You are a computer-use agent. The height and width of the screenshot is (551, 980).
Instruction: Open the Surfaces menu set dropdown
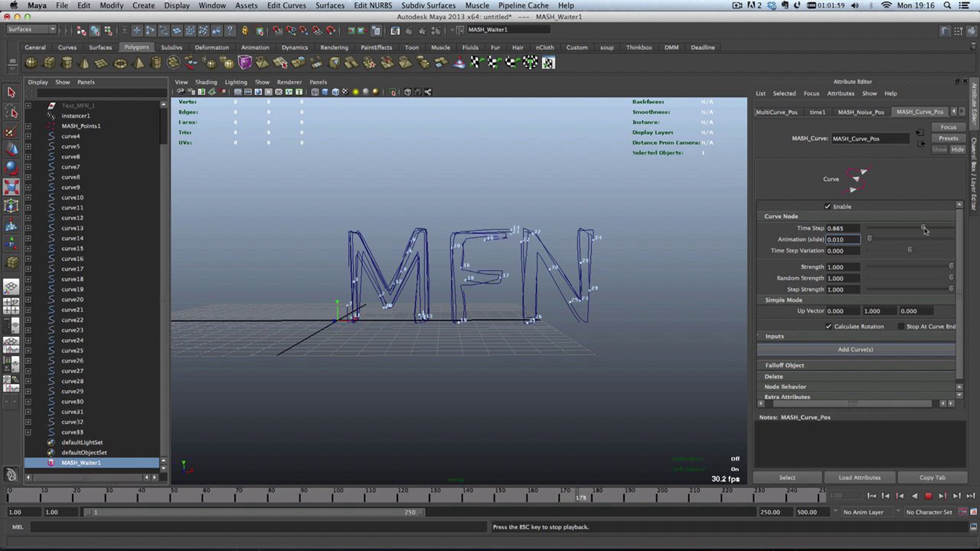31,29
